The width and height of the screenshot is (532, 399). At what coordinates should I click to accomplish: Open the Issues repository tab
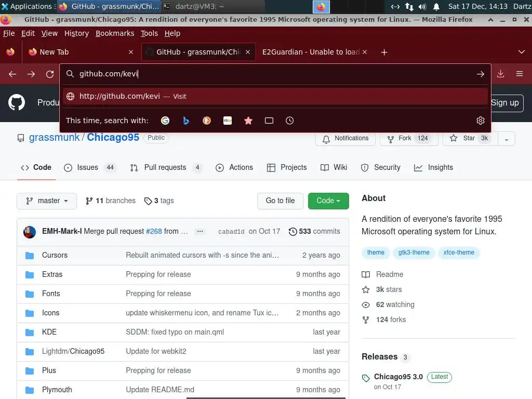point(90,168)
